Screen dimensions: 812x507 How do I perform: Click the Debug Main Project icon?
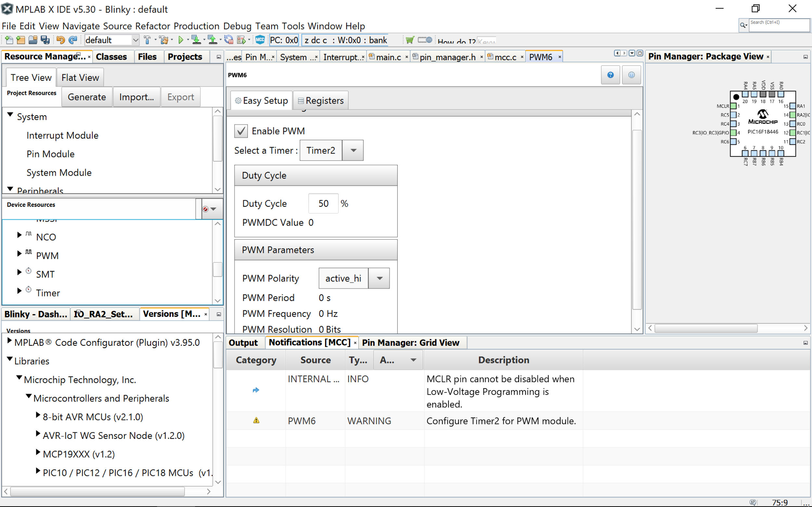click(x=241, y=40)
